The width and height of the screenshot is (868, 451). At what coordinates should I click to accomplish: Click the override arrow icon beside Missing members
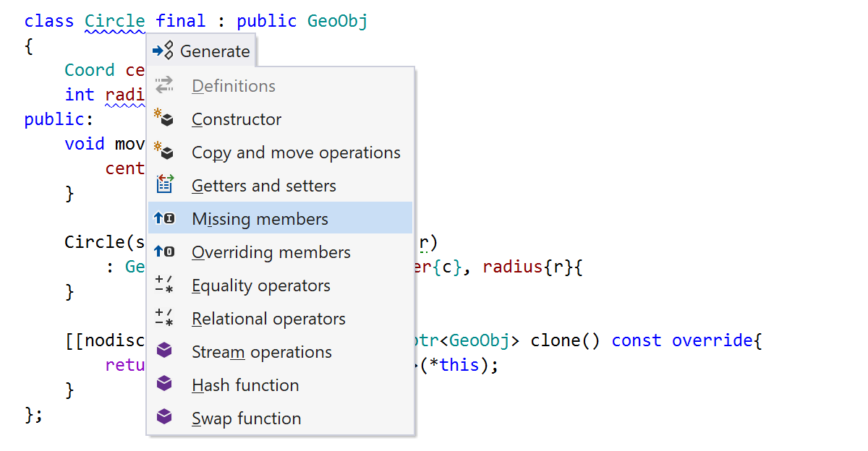[164, 218]
